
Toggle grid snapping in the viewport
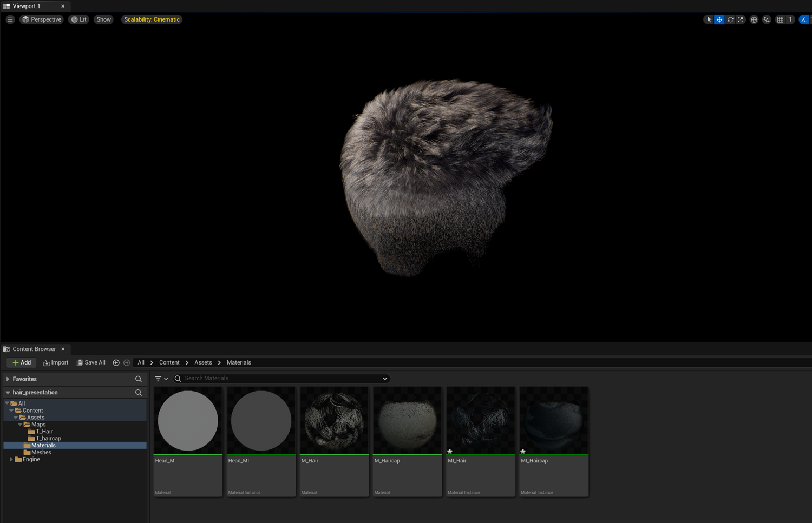(780, 19)
